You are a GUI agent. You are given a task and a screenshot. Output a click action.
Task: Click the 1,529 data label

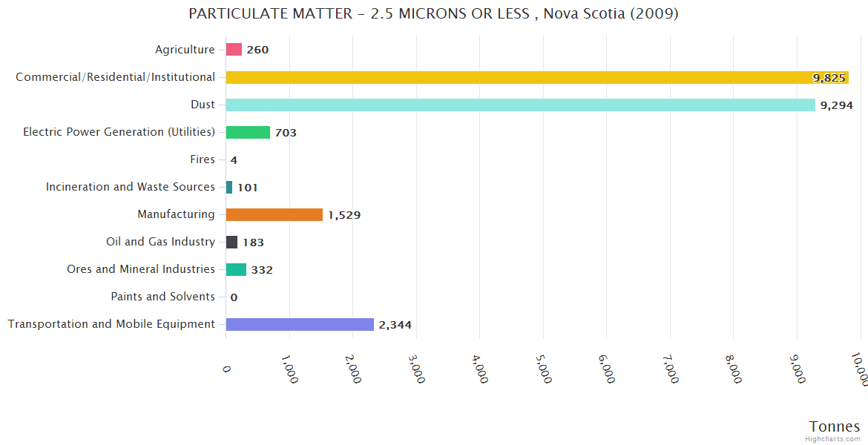pos(344,215)
